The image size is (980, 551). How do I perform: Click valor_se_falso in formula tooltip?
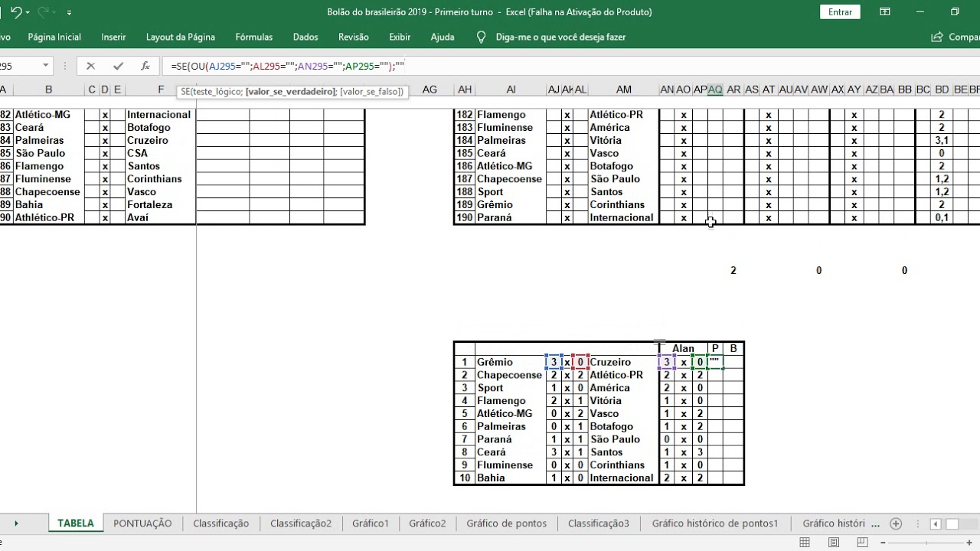click(371, 92)
